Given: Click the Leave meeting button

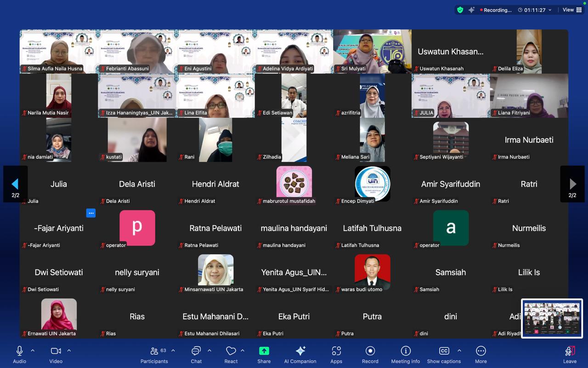Looking at the screenshot, I should (570, 354).
